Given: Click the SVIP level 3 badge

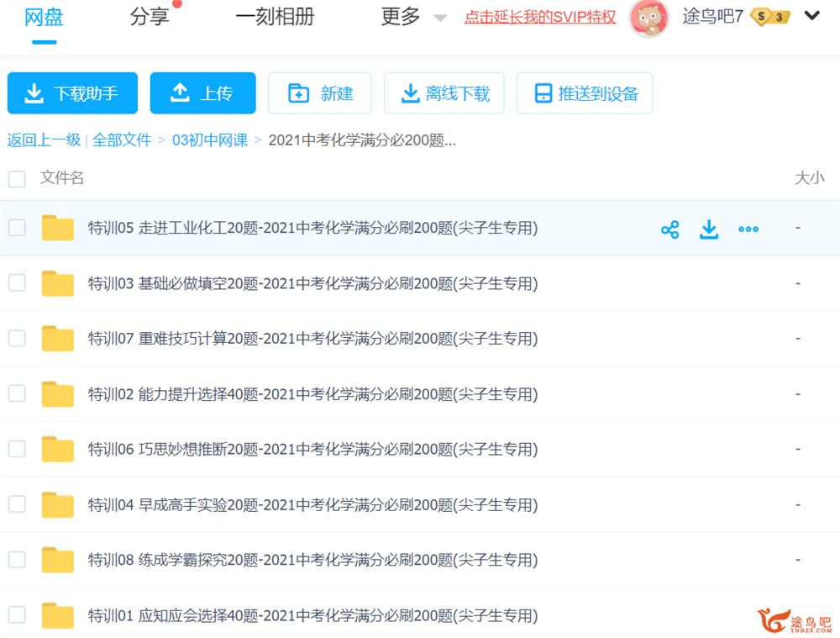Looking at the screenshot, I should (x=770, y=17).
